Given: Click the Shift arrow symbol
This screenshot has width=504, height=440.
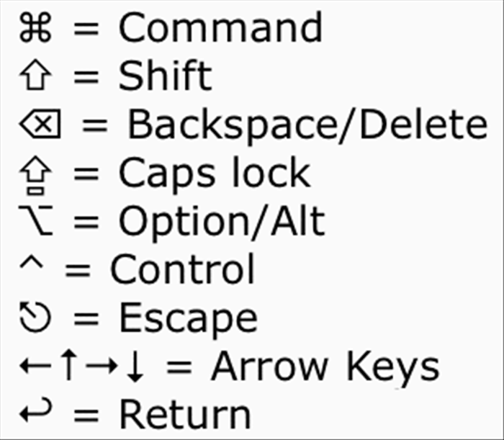Looking at the screenshot, I should [x=35, y=75].
